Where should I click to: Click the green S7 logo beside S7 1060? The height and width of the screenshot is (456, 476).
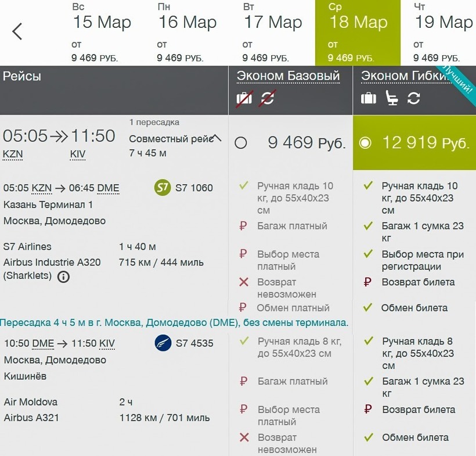163,188
